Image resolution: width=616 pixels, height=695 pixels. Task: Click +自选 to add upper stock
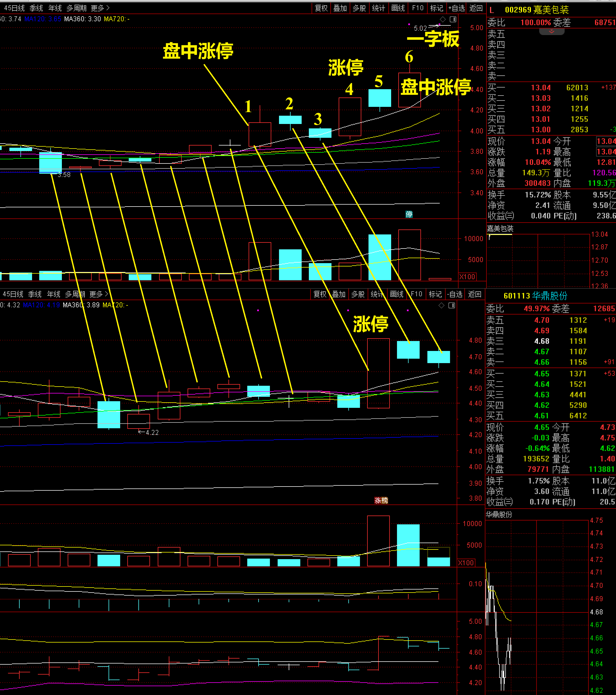point(456,8)
